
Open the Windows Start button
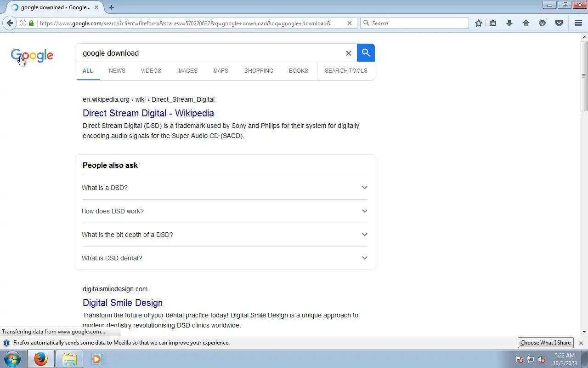[12, 359]
